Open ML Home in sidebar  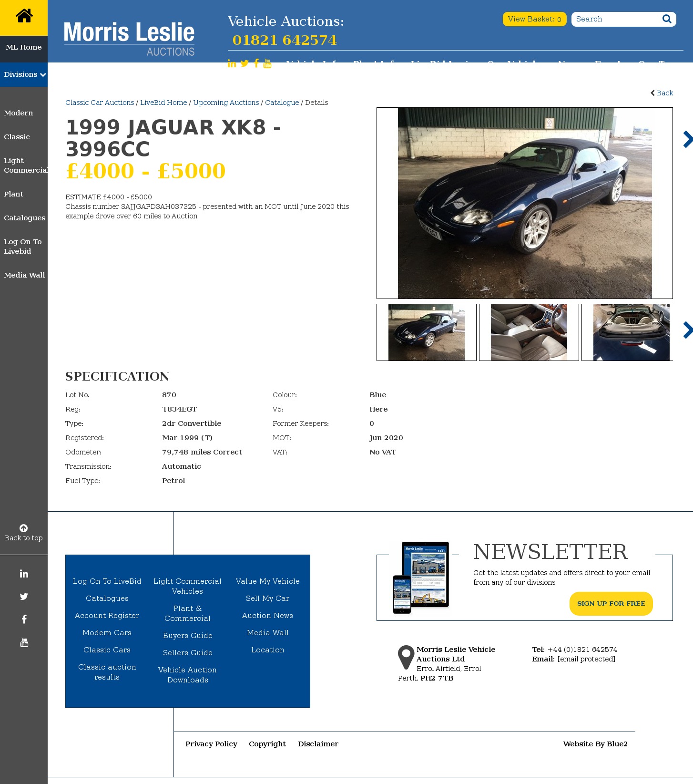click(24, 47)
